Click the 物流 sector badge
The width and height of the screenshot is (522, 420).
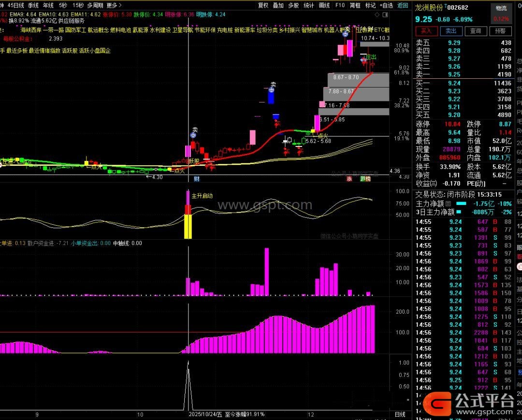coord(501,8)
